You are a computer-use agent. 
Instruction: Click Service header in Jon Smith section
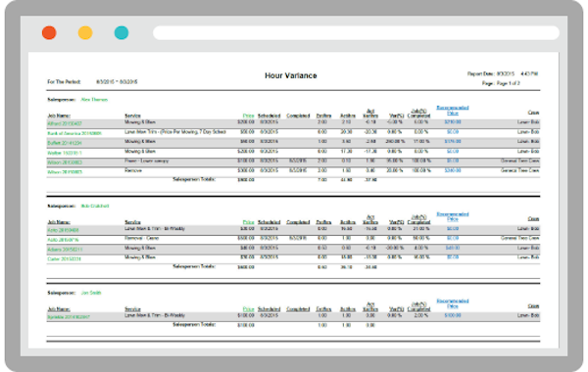click(x=132, y=309)
